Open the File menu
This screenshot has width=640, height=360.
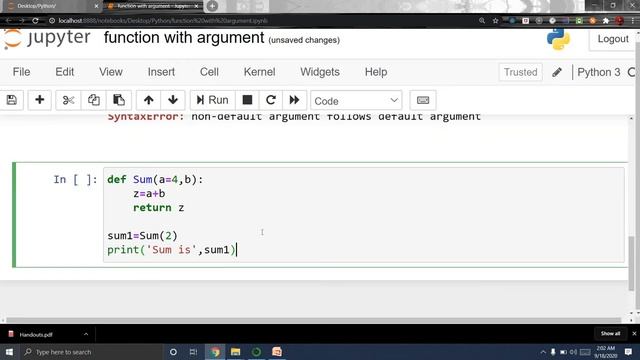[x=21, y=72]
